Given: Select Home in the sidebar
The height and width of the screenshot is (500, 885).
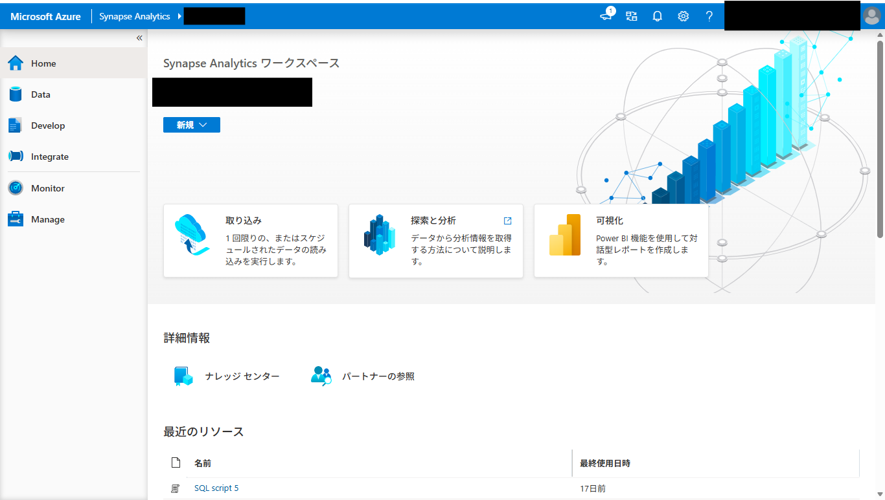Looking at the screenshot, I should tap(43, 63).
